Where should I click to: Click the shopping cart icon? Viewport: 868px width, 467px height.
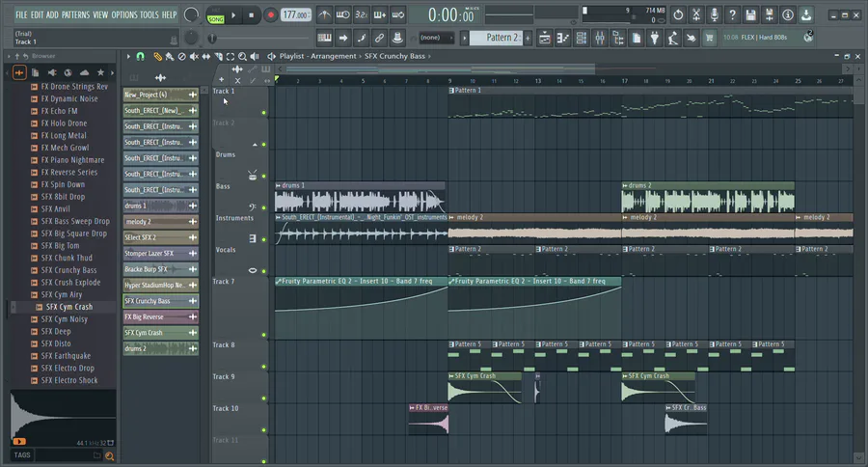(709, 38)
